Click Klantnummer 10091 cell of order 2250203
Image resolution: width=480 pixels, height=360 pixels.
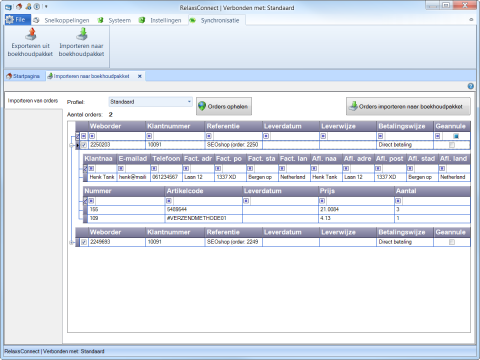point(175,145)
